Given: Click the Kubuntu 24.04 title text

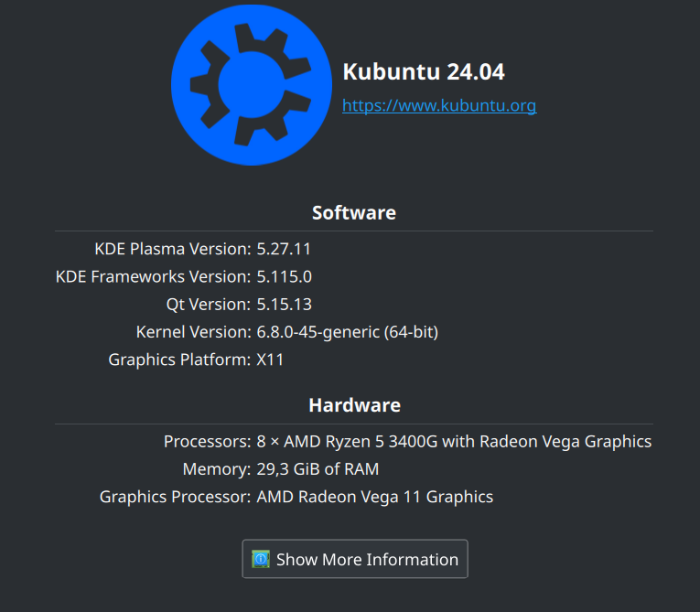Looking at the screenshot, I should [424, 71].
